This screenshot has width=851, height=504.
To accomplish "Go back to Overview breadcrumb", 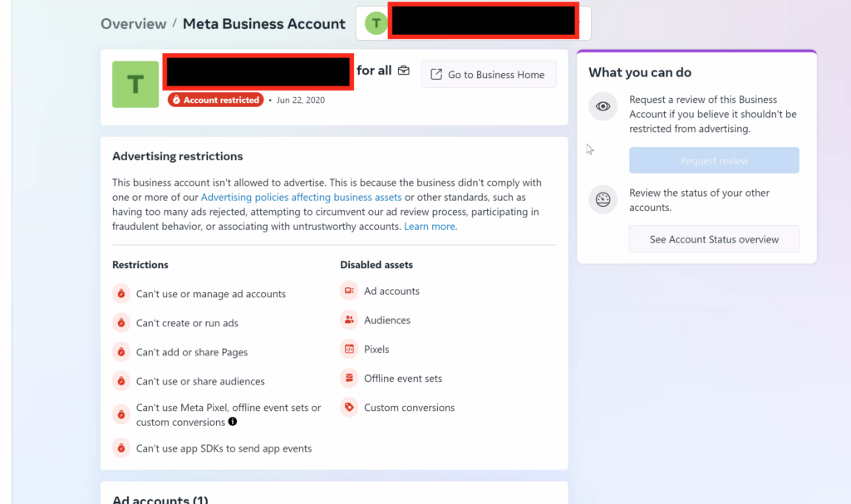I will [x=133, y=23].
